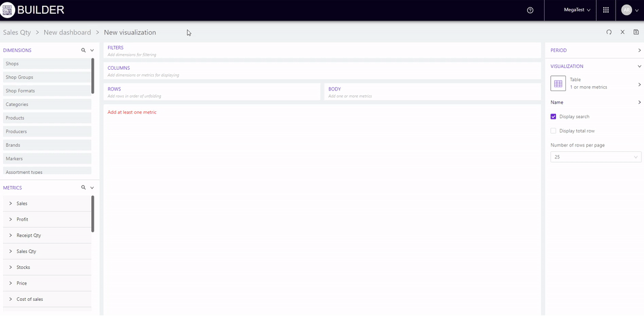Go to Sales Qty breadcrumb

coord(17,32)
